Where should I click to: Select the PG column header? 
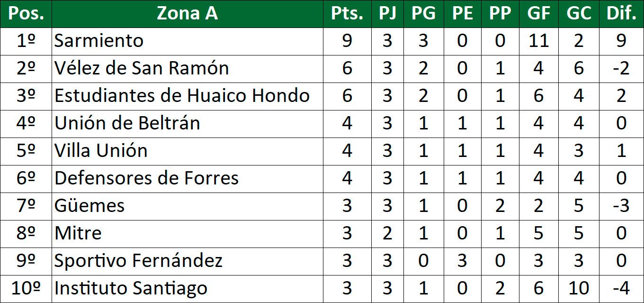[423, 14]
